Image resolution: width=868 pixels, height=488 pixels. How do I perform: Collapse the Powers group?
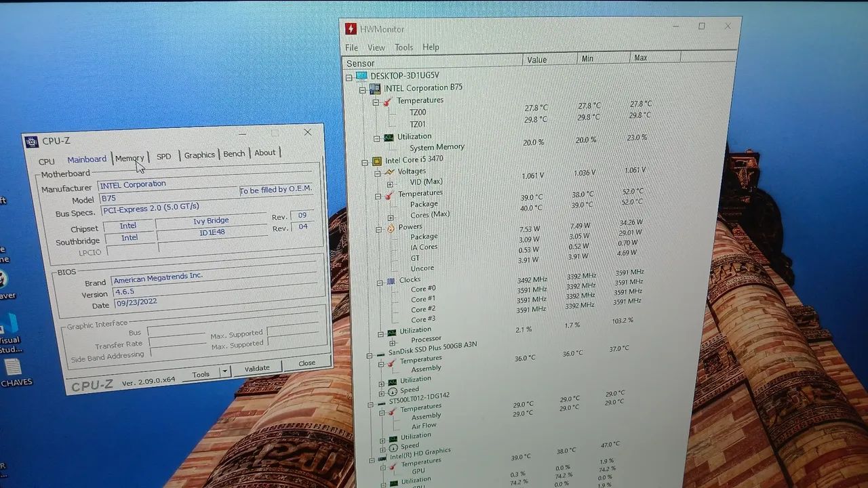[378, 230]
